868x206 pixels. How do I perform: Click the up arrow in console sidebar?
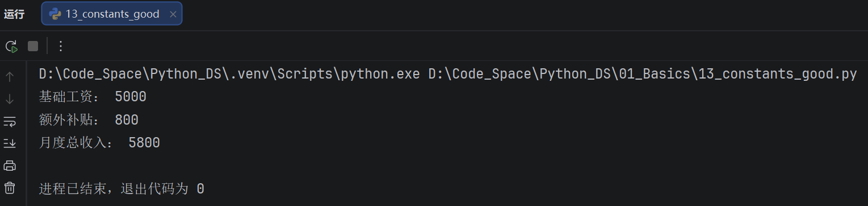click(10, 76)
